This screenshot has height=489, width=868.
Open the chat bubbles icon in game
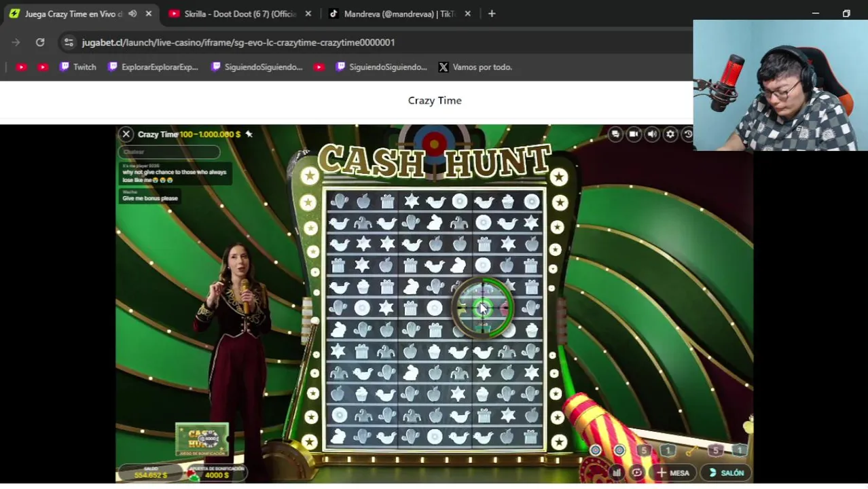coord(615,134)
